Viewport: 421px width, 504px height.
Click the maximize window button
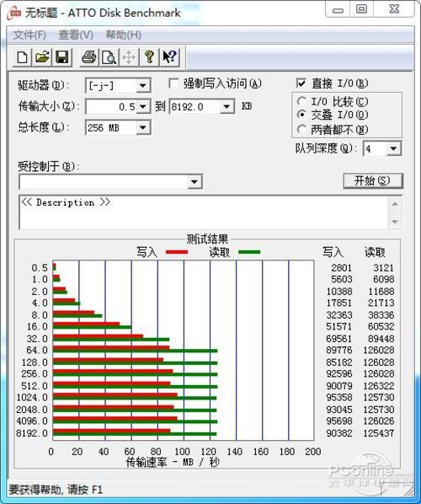pyautogui.click(x=361, y=9)
